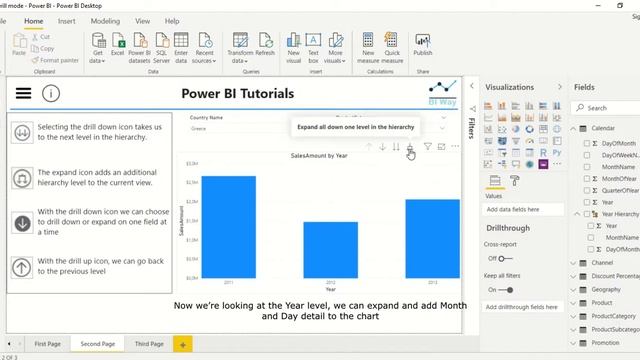This screenshot has height=360, width=640.
Task: Check the Year Hierarchy checkbox
Action: coord(587,214)
